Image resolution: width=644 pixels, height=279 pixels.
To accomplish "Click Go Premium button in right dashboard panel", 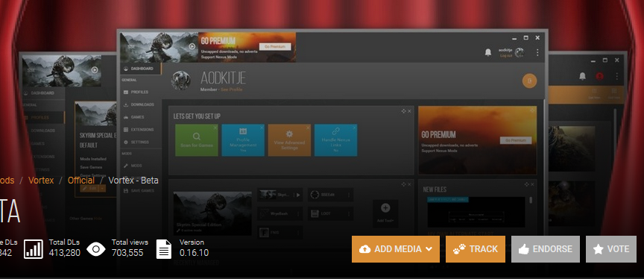I will [516, 140].
